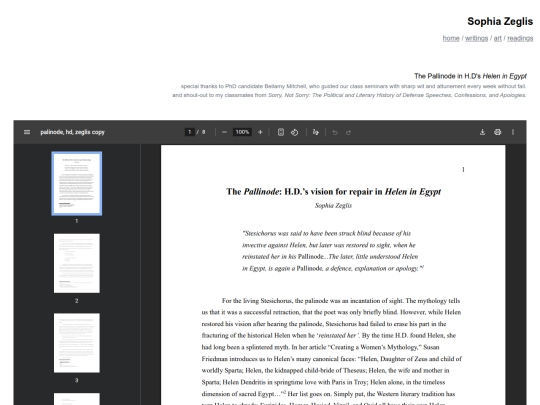Image resolution: width=540 pixels, height=405 pixels.
Task: Toggle the PDF sidebar menu icon
Action: point(27,132)
